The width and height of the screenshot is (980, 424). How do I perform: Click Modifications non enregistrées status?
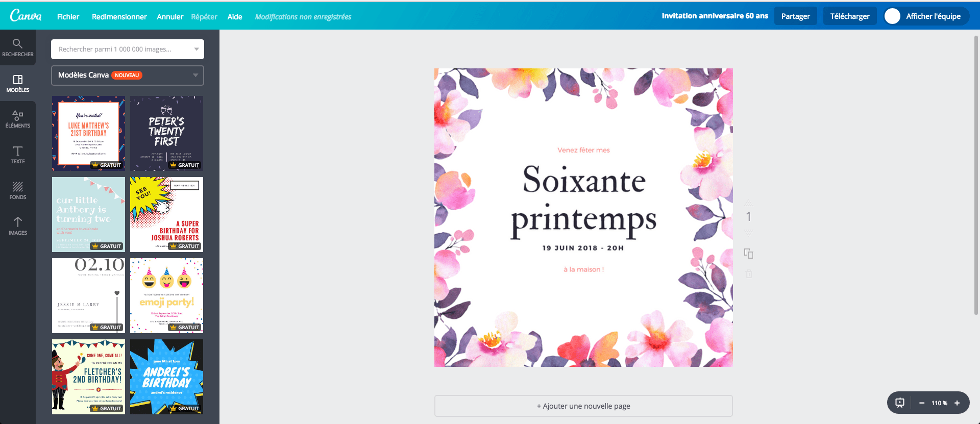tap(303, 17)
